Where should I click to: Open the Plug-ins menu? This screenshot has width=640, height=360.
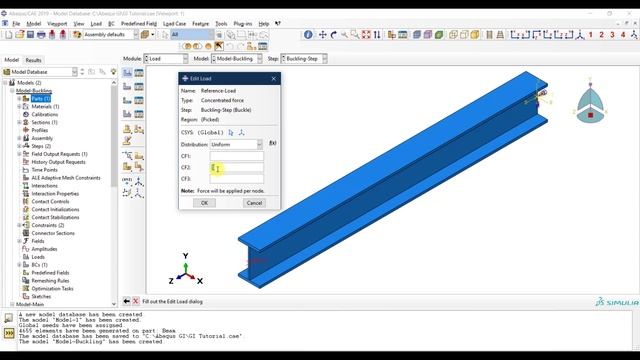tap(242, 24)
